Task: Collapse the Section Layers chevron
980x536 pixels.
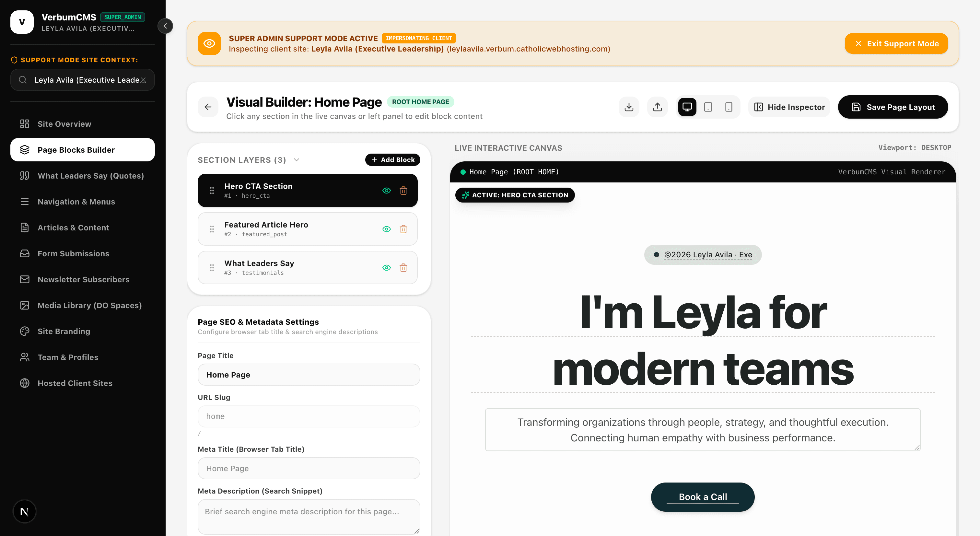Action: [x=297, y=160]
